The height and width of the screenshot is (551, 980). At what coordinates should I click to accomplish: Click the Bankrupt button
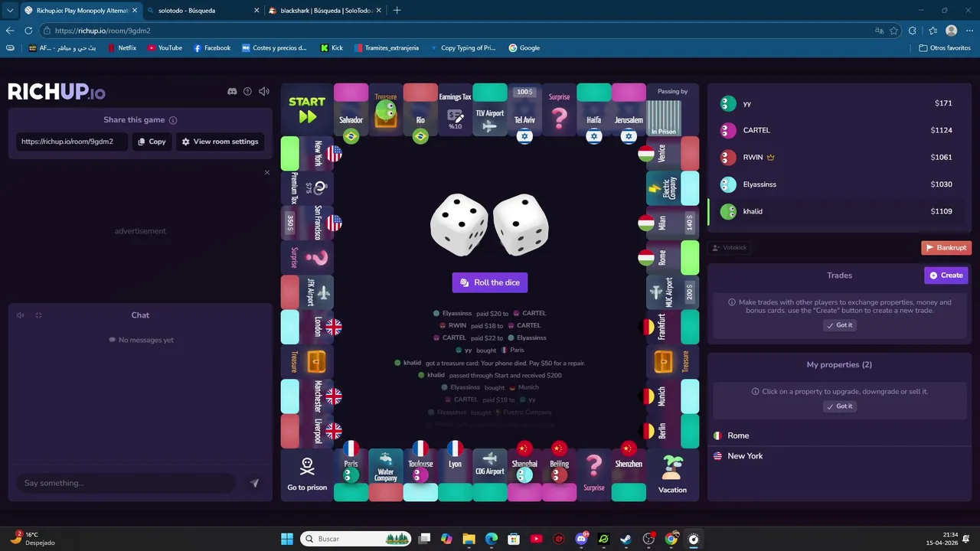[x=946, y=248]
